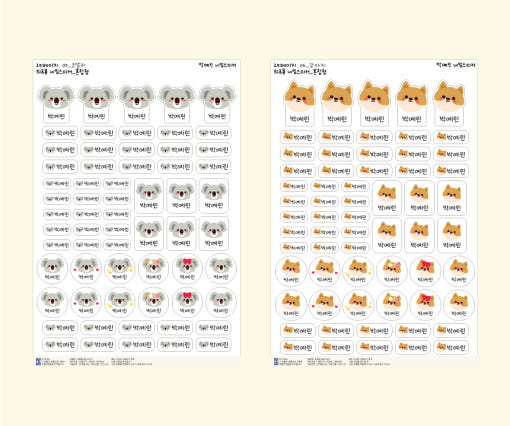The width and height of the screenshot is (510, 426).
Task: Click the upper round fox sticker with yellow sparkles
Action: pyautogui.click(x=358, y=271)
